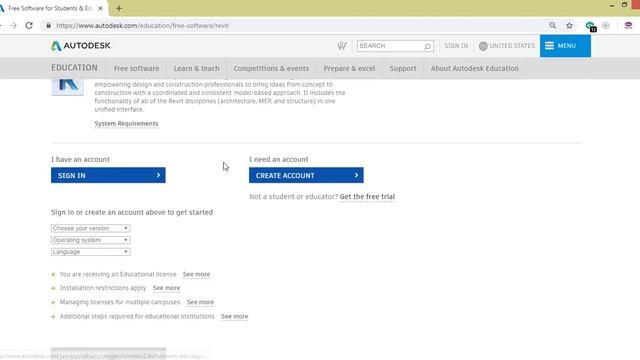
Task: Open Competitions & events menu
Action: coord(271,68)
